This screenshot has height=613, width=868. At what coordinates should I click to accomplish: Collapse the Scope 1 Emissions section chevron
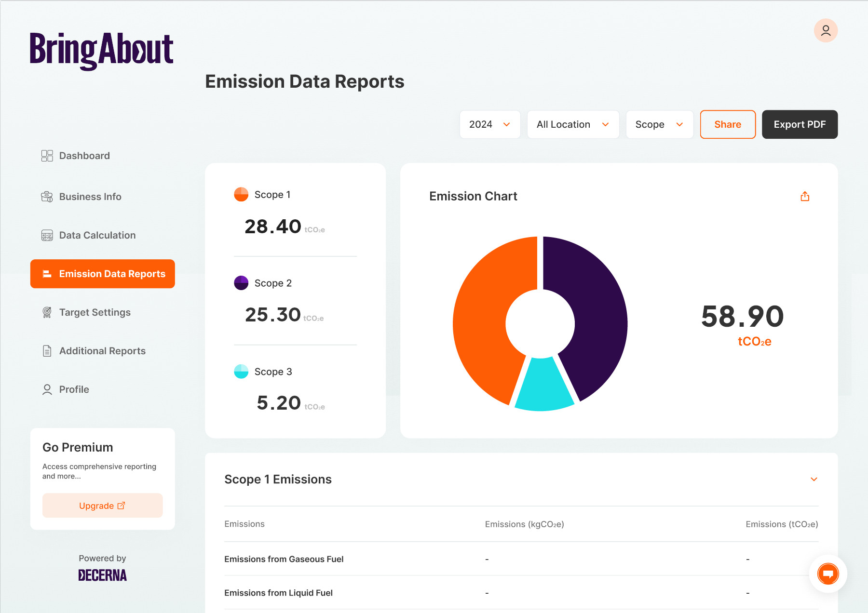click(814, 479)
